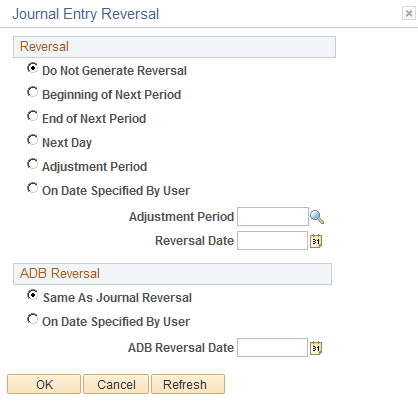Choose On Date Specified By User under ADB Reversal

click(x=32, y=319)
